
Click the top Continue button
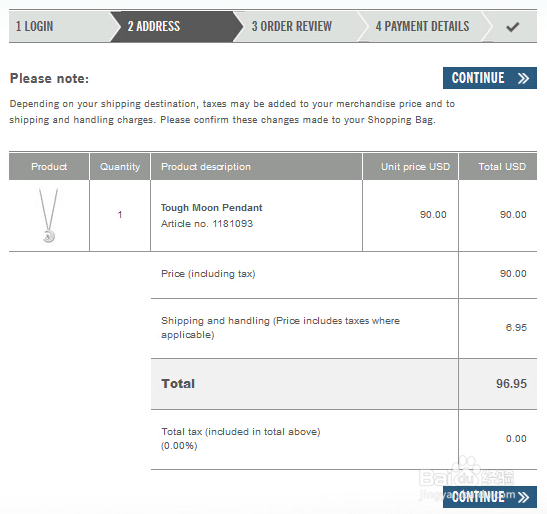pyautogui.click(x=490, y=78)
